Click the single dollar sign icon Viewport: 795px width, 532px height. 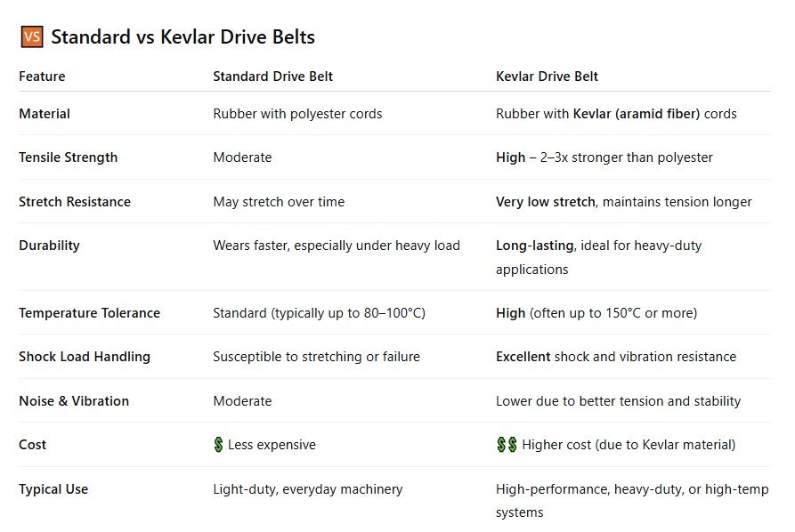point(218,445)
